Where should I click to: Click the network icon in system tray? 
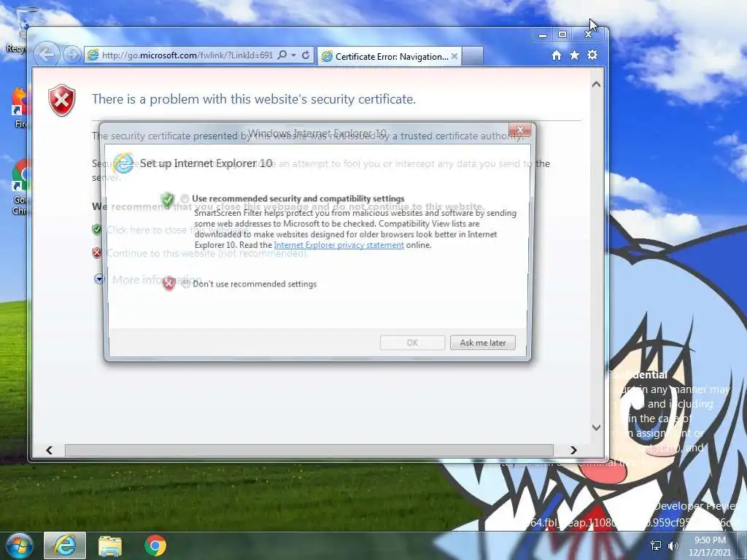point(656,545)
